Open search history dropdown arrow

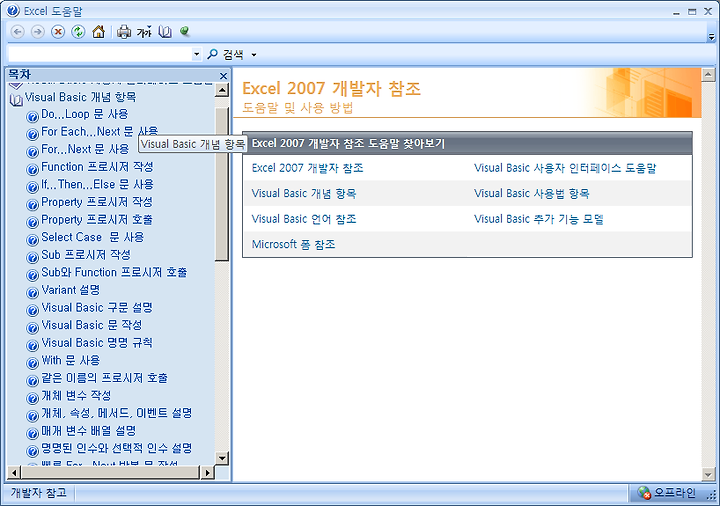coord(197,54)
